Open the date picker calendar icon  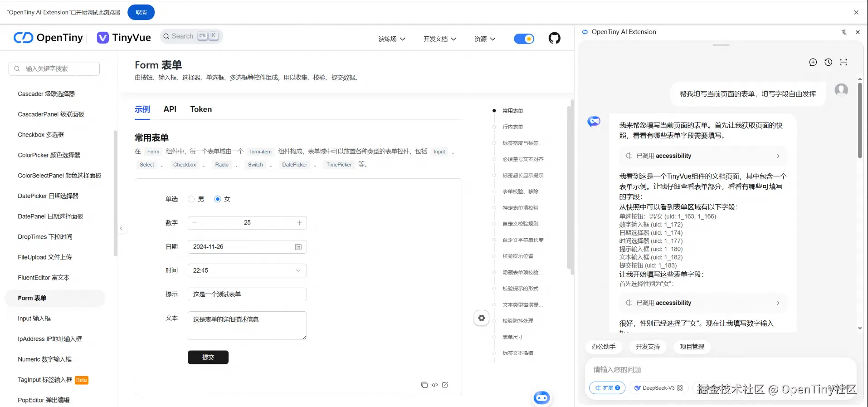298,247
